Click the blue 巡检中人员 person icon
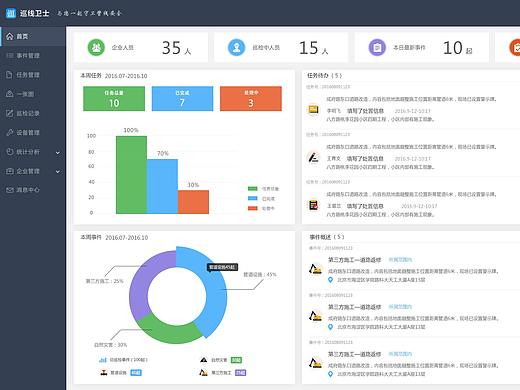 click(237, 47)
